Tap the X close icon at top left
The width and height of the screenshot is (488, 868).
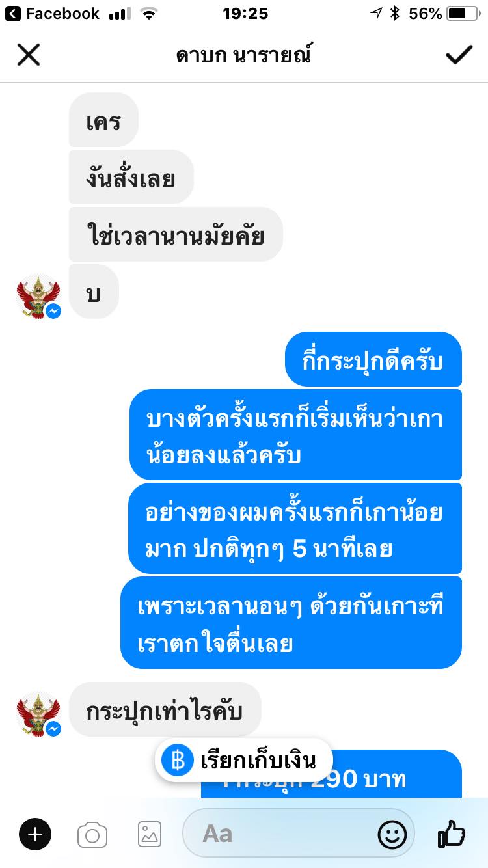(x=29, y=55)
